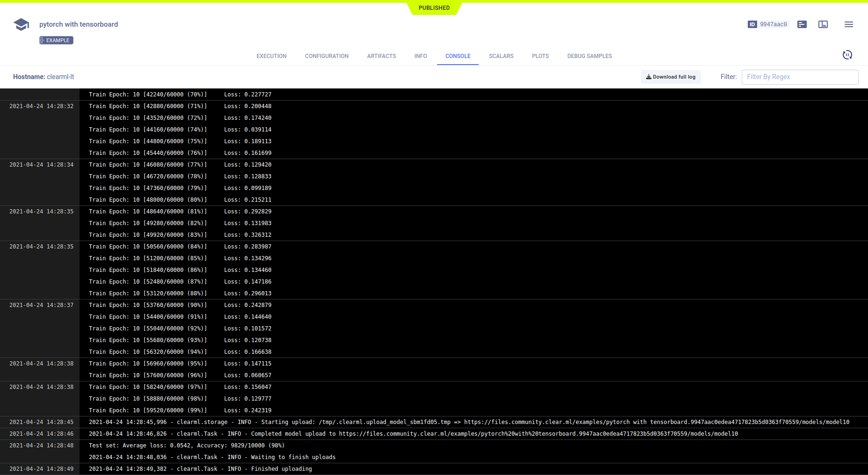Screen dimensions: 868x475
Task: Go to the ARTIFACTS tab
Action: pyautogui.click(x=381, y=56)
